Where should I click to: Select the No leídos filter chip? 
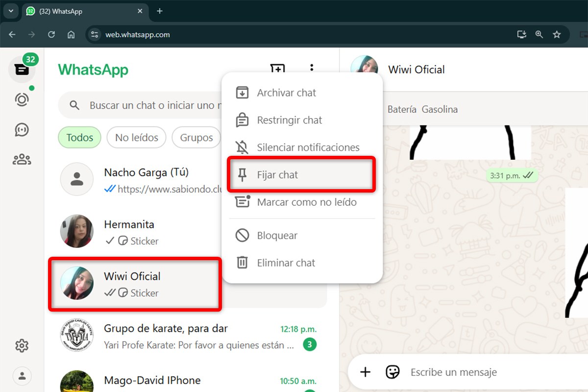point(137,138)
